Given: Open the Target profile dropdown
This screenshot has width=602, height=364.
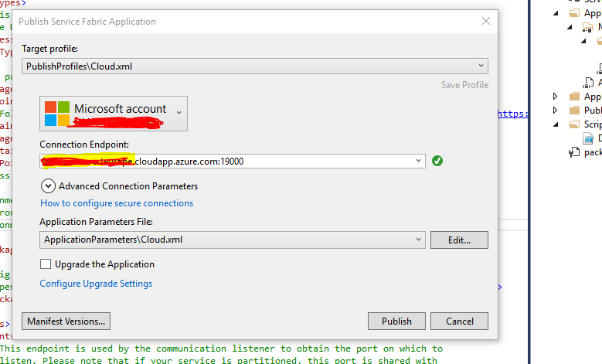Looking at the screenshot, I should pyautogui.click(x=254, y=66).
